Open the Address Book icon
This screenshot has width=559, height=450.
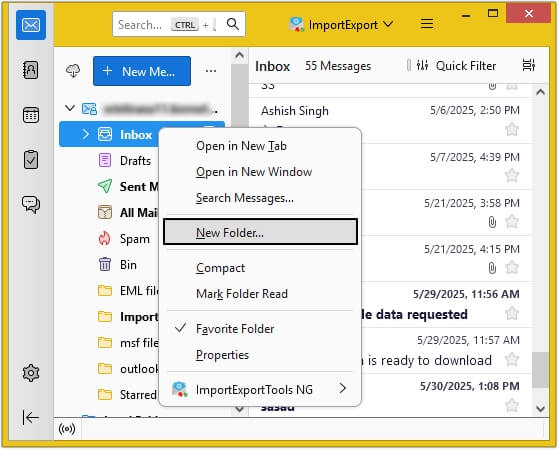click(31, 70)
